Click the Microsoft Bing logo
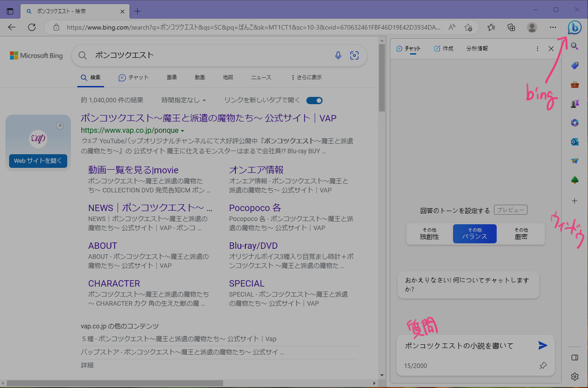This screenshot has height=388, width=588. tap(36, 55)
